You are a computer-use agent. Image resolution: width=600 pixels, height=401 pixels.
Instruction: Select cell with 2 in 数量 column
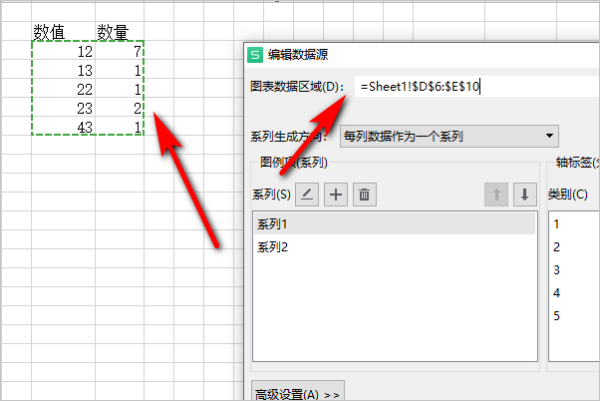(x=120, y=107)
